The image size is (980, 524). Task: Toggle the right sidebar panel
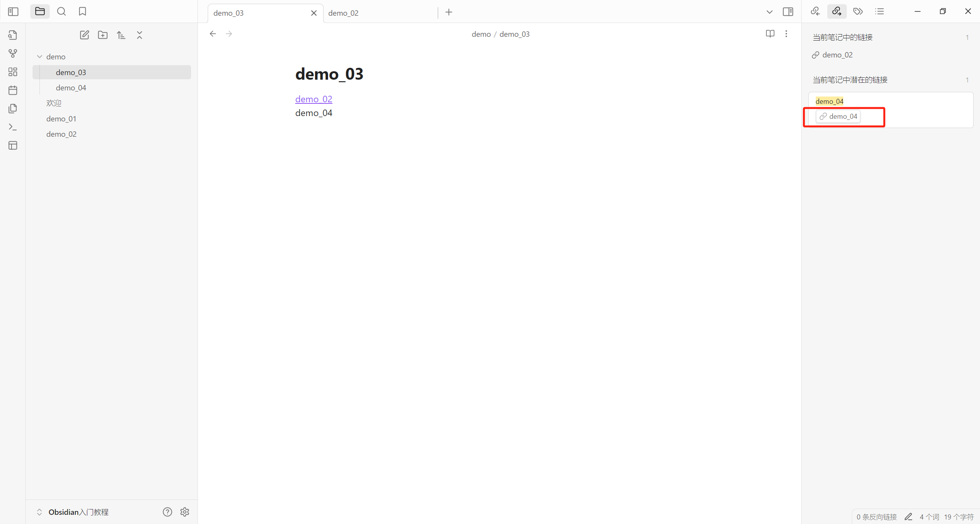pos(788,11)
